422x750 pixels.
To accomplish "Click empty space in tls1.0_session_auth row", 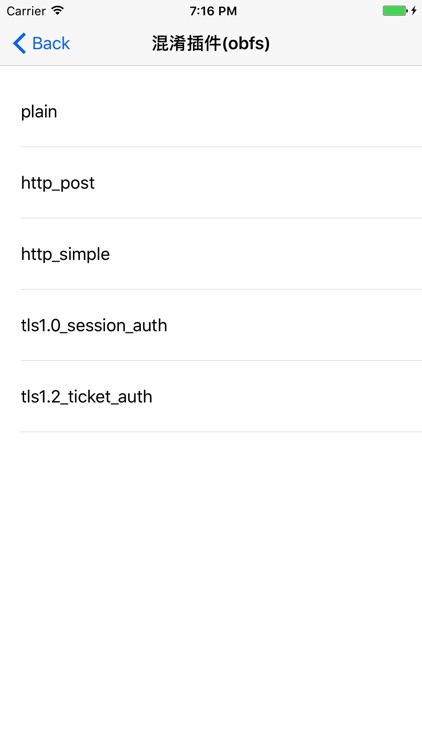I will pos(295,325).
